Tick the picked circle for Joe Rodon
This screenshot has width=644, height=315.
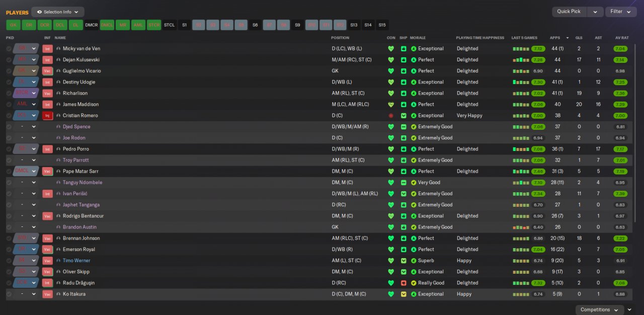click(9, 138)
